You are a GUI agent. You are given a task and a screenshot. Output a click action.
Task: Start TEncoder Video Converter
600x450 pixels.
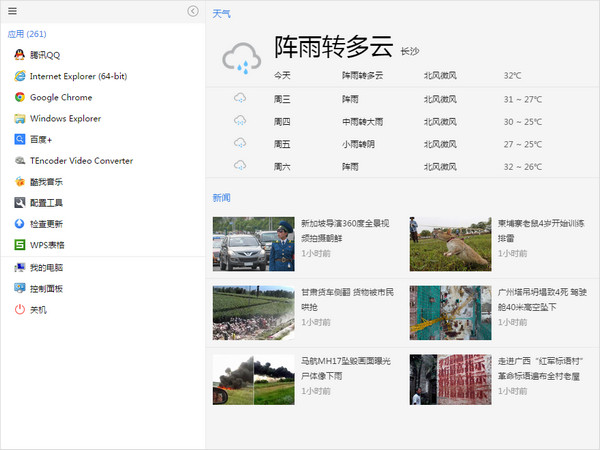(80, 160)
